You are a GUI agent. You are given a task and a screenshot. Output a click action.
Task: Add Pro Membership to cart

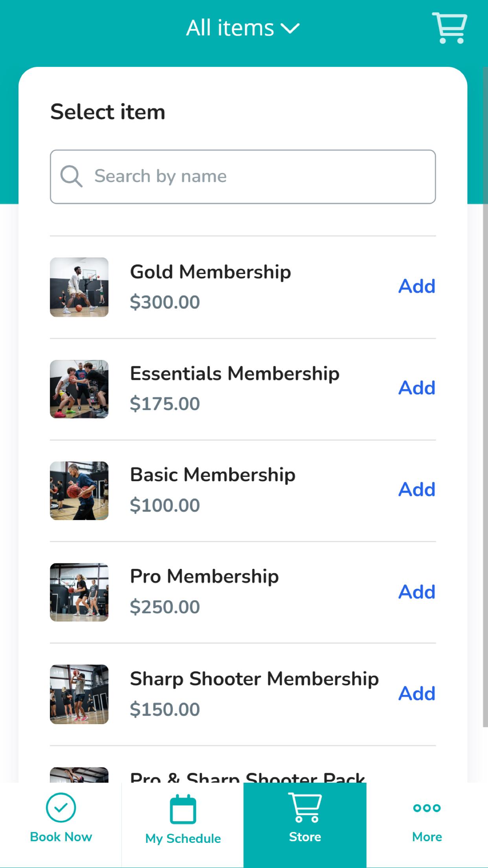coord(417,592)
